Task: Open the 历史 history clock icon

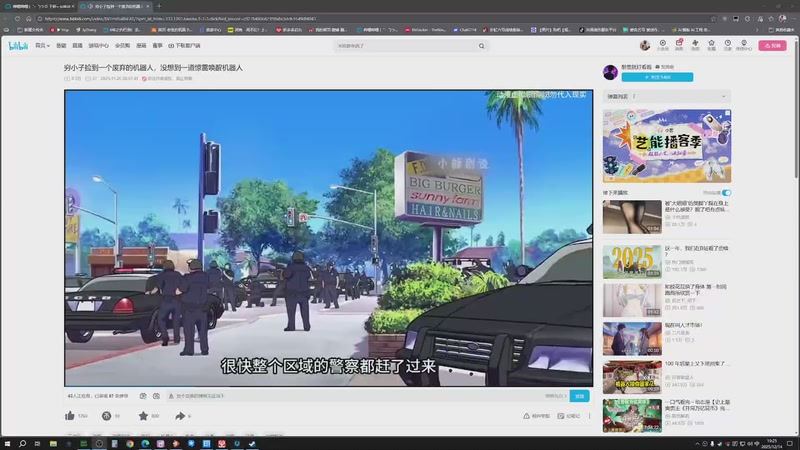Action: pos(728,45)
